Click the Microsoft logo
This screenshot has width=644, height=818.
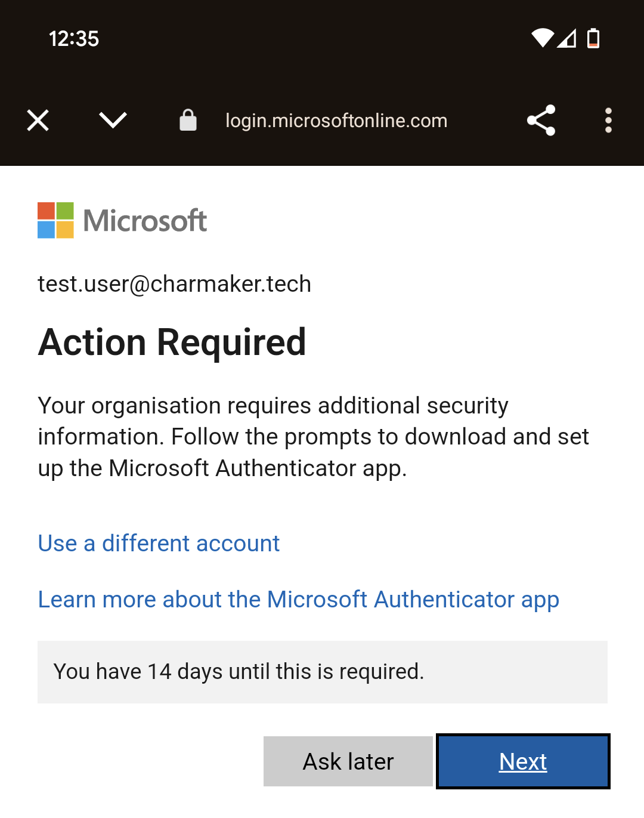[x=55, y=220]
